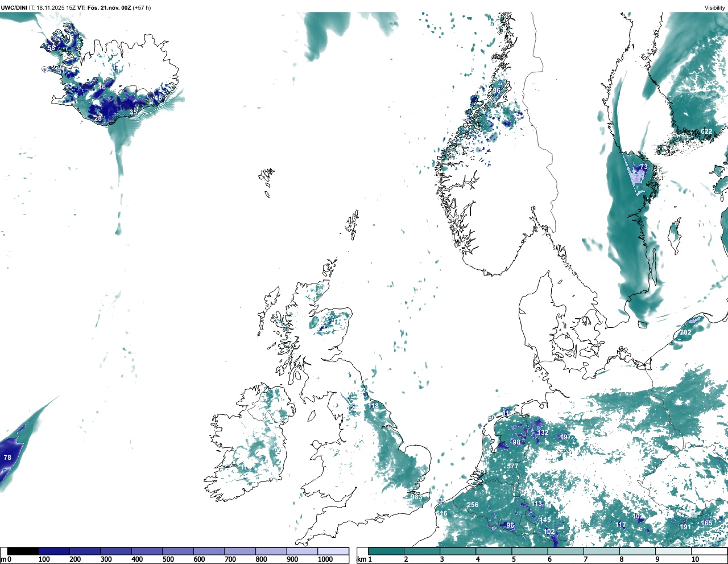Click the 'Fös. 21.nóv. 00Z' valid time

tap(109, 7)
